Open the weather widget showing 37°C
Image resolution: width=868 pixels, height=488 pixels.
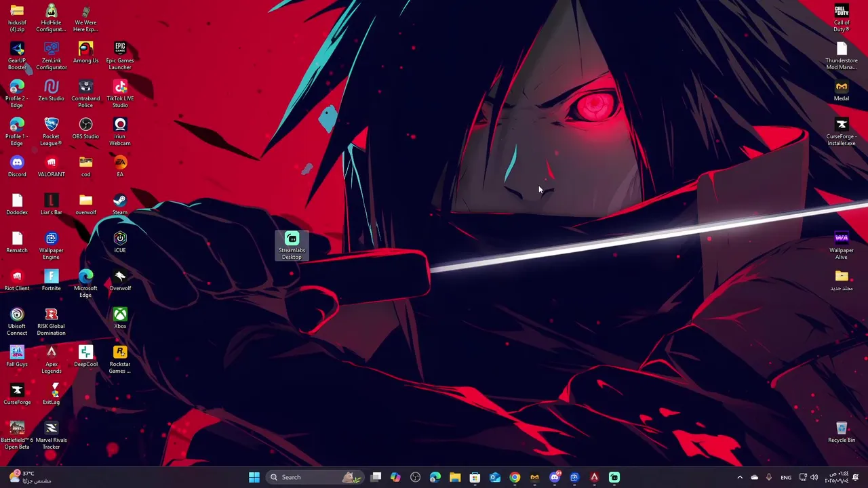click(31, 477)
